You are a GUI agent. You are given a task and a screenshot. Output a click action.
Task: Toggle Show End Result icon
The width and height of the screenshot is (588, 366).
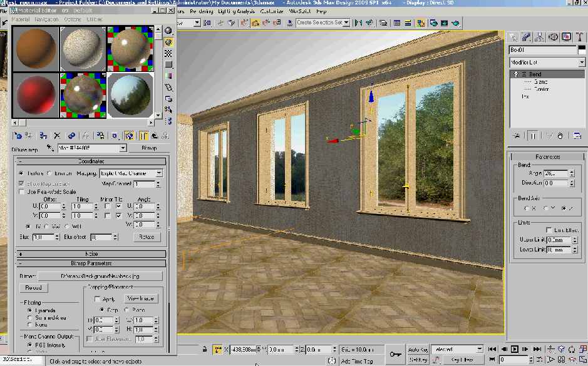(x=143, y=136)
